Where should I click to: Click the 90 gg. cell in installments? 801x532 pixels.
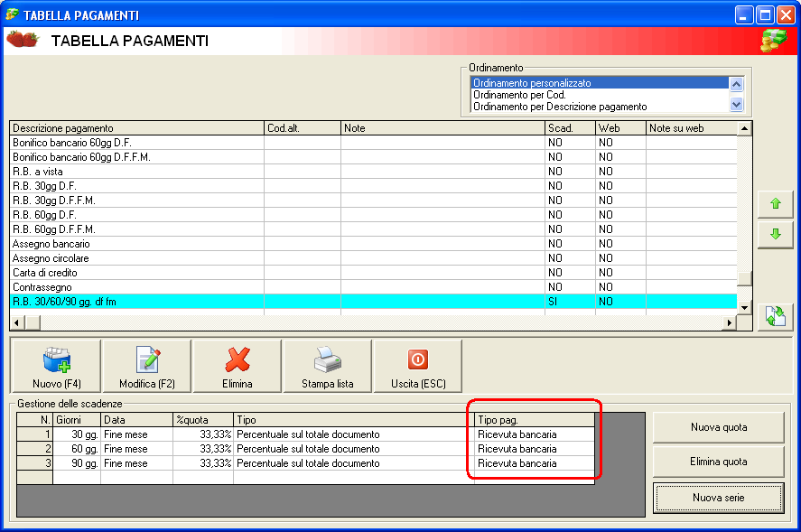point(77,463)
